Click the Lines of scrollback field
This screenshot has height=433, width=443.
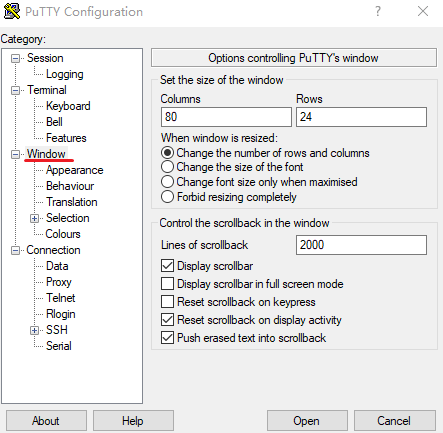click(x=361, y=245)
